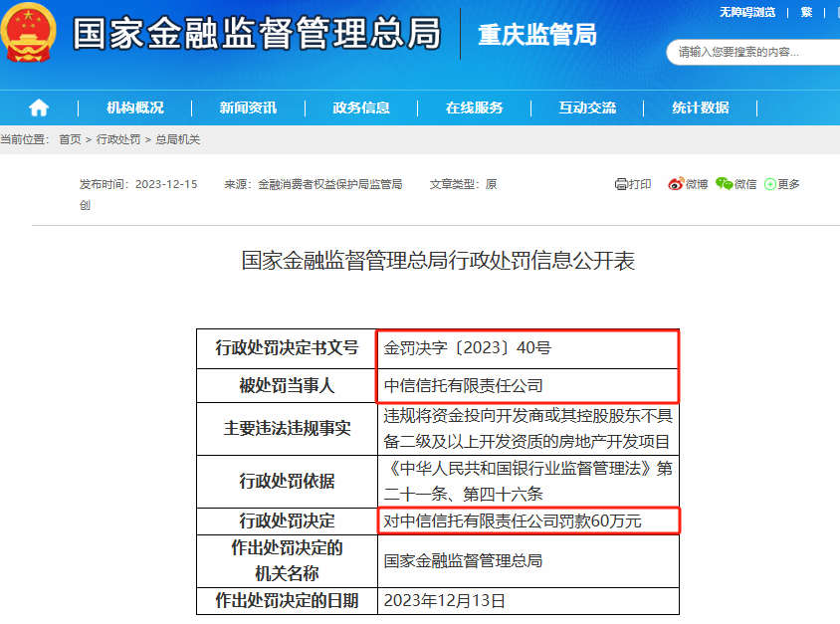Screen dimensions: 840x624
Task: Click the 国家金融监督管理总局 site title
Action: click(x=257, y=33)
